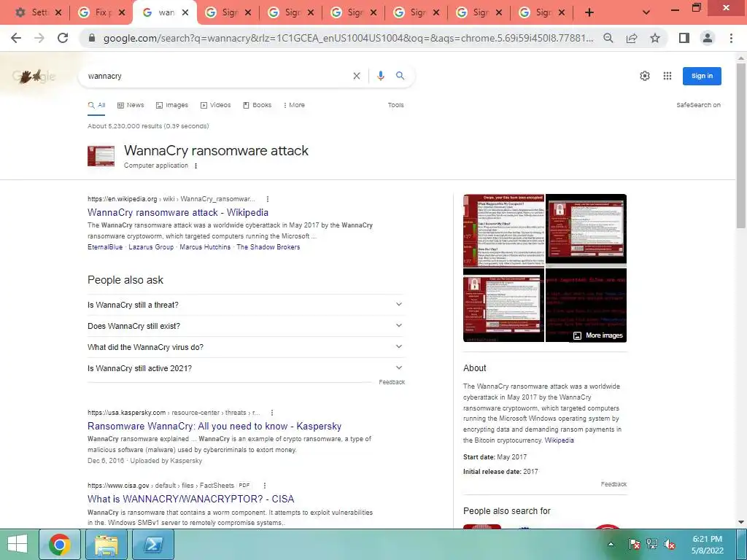Expand 'Is WannaCry still active 2021?'
The width and height of the screenshot is (747, 560).
pos(246,368)
